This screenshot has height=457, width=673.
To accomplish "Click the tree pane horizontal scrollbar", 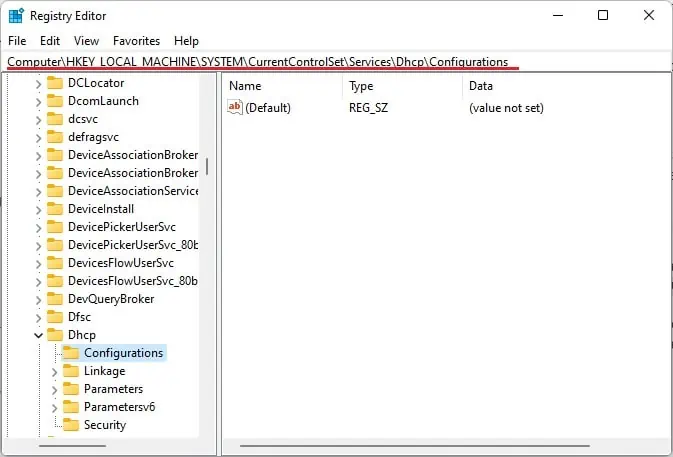I will [72, 446].
